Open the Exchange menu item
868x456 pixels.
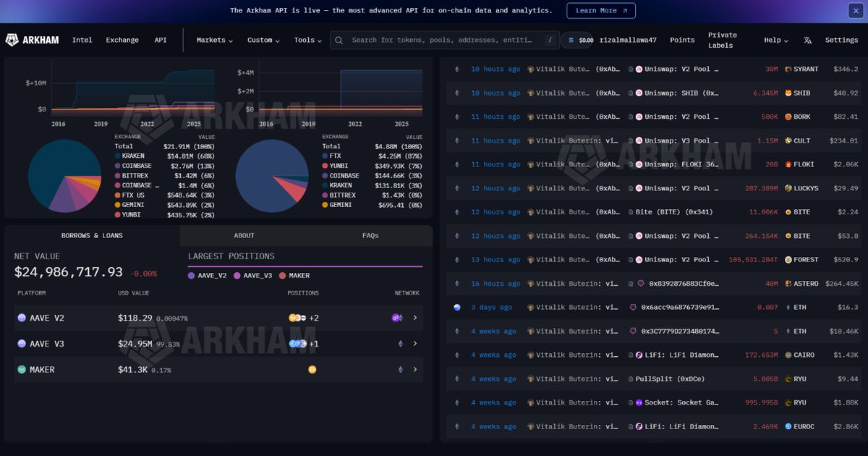tap(122, 41)
